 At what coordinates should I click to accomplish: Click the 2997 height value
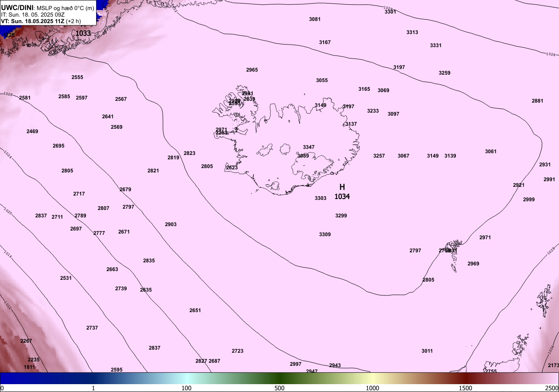(x=296, y=364)
